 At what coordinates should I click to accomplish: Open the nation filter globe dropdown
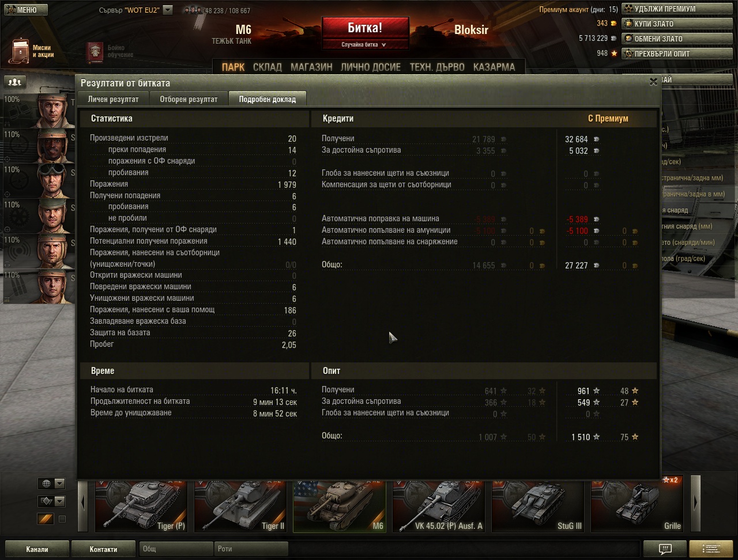[x=51, y=483]
